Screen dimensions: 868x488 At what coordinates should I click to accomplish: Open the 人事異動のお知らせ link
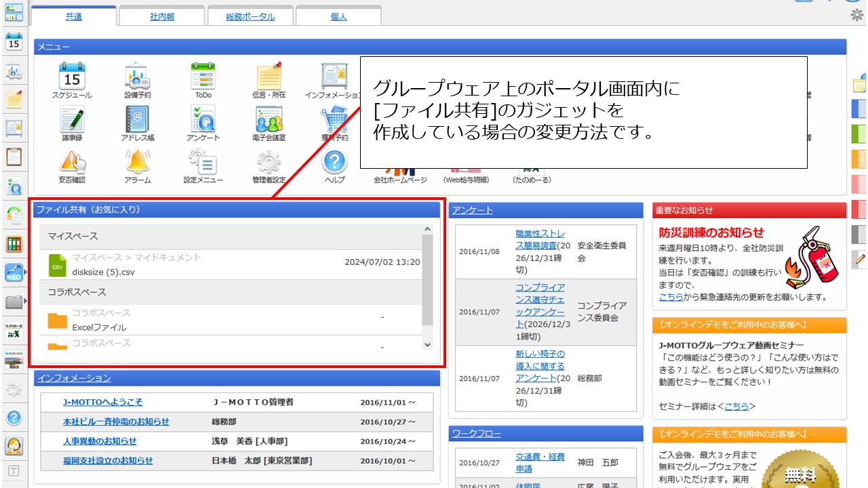pos(100,441)
